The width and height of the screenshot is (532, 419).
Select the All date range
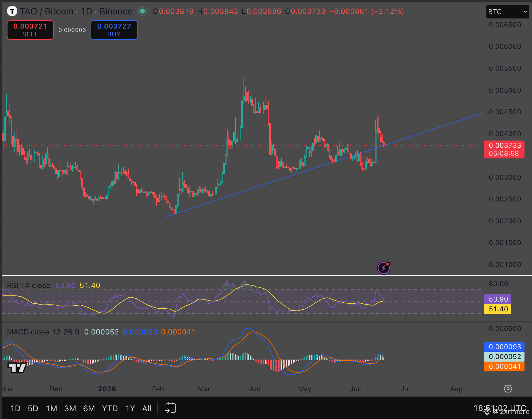tap(147, 408)
